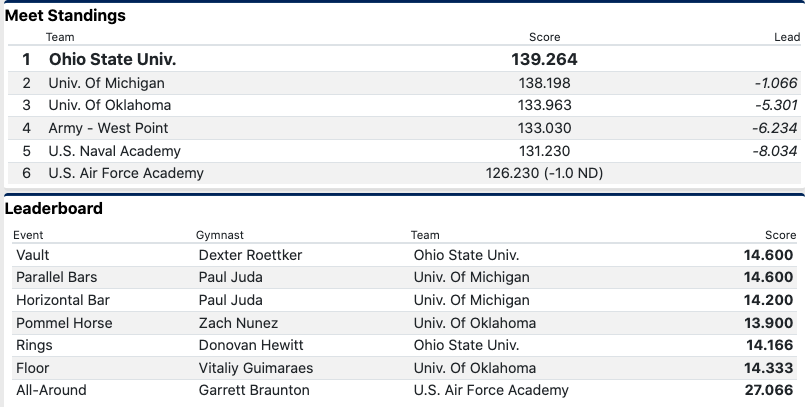Select U.S. Naval Academy team row
The width and height of the screenshot is (805, 407).
pyautogui.click(x=114, y=151)
